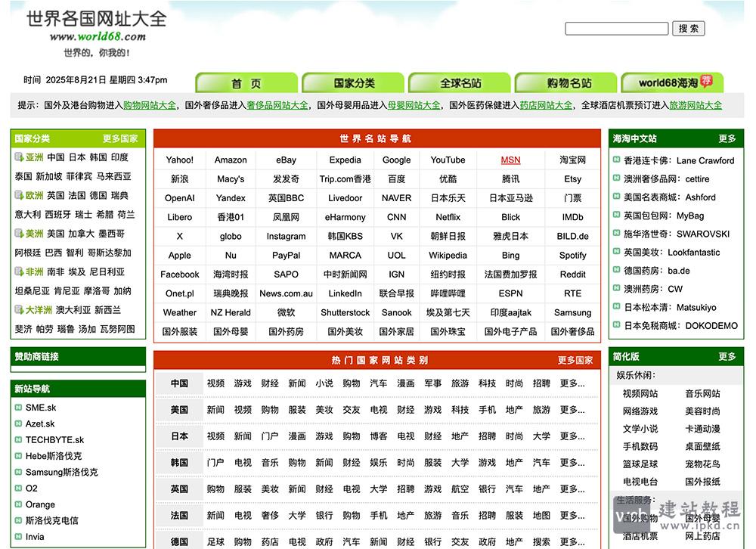The height and width of the screenshot is (549, 756).
Task: Click the bullet icon next to 英国包包网
Action: 616,215
